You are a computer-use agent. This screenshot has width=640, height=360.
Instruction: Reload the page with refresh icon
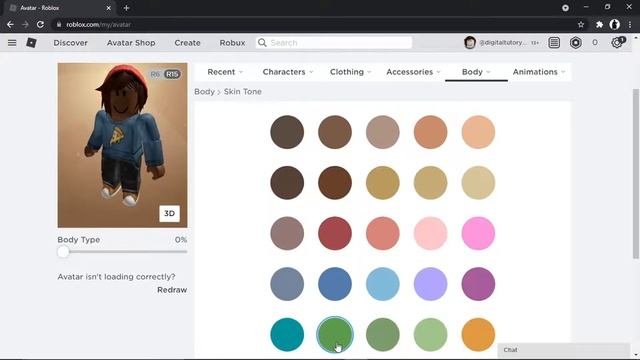click(x=40, y=24)
